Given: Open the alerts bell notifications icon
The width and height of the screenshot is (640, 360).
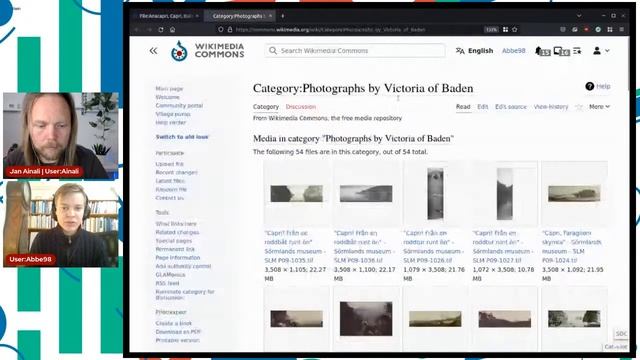Looking at the screenshot, I should coord(542,51).
